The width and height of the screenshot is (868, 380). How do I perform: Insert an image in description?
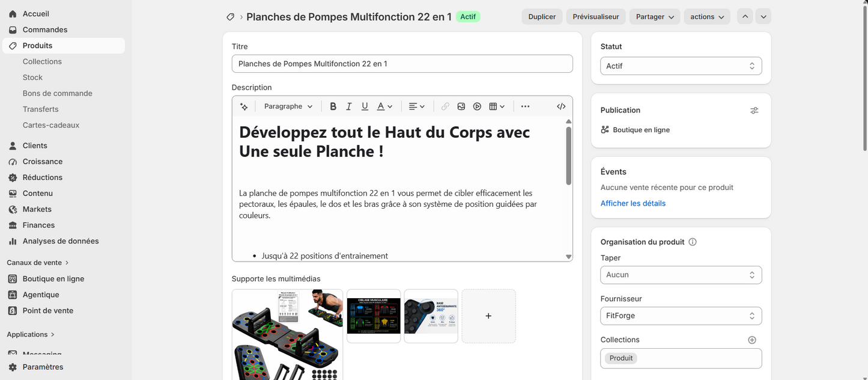461,106
